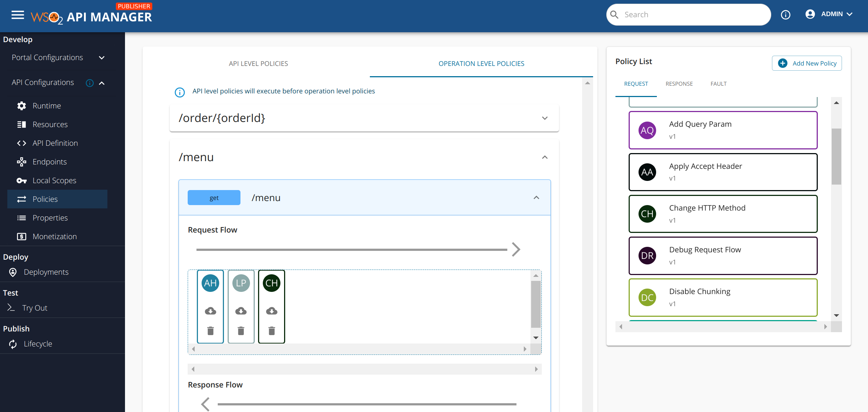Open the hamburger navigation menu
Image resolution: width=868 pixels, height=412 pixels.
pyautogui.click(x=18, y=15)
